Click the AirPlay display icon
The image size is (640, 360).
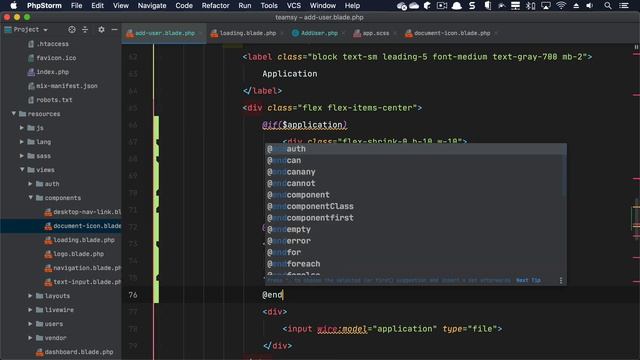pyautogui.click(x=546, y=6)
